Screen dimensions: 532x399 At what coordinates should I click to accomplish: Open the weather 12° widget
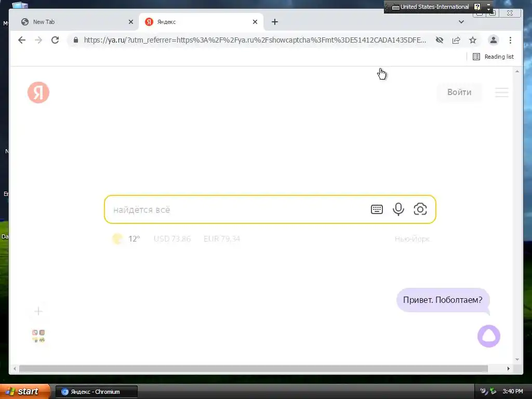click(x=126, y=239)
